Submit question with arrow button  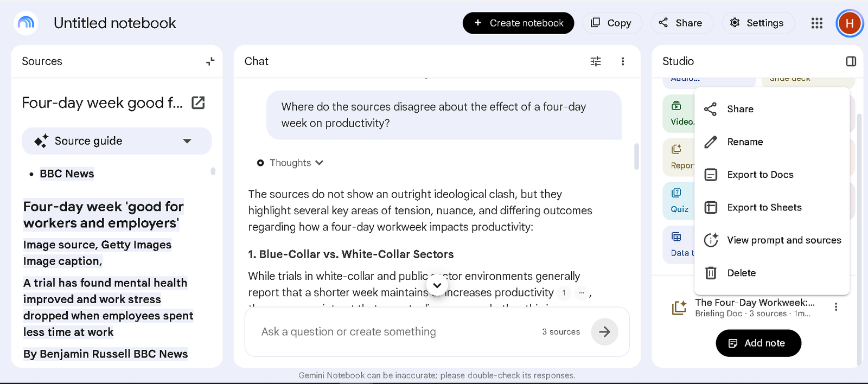point(604,331)
